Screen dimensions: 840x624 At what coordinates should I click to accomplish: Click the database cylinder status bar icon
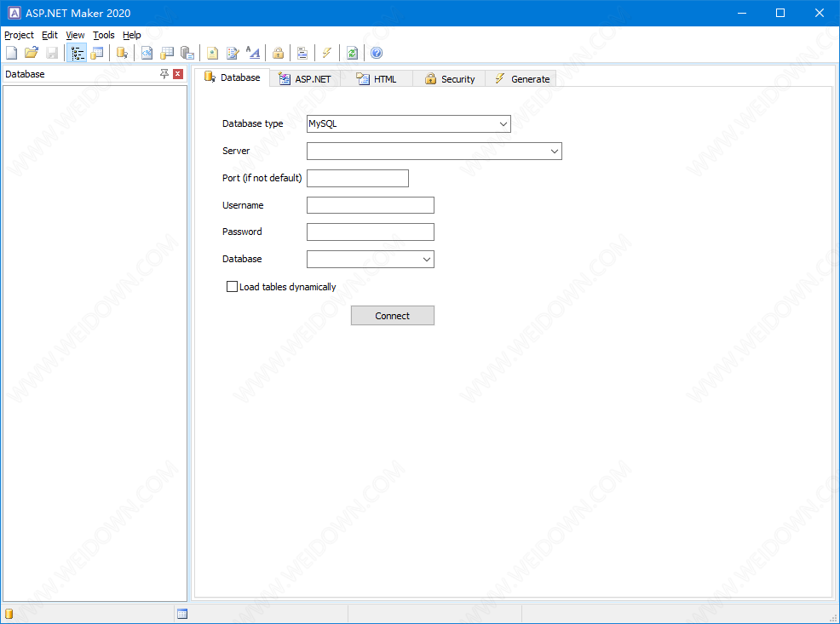pos(9,614)
